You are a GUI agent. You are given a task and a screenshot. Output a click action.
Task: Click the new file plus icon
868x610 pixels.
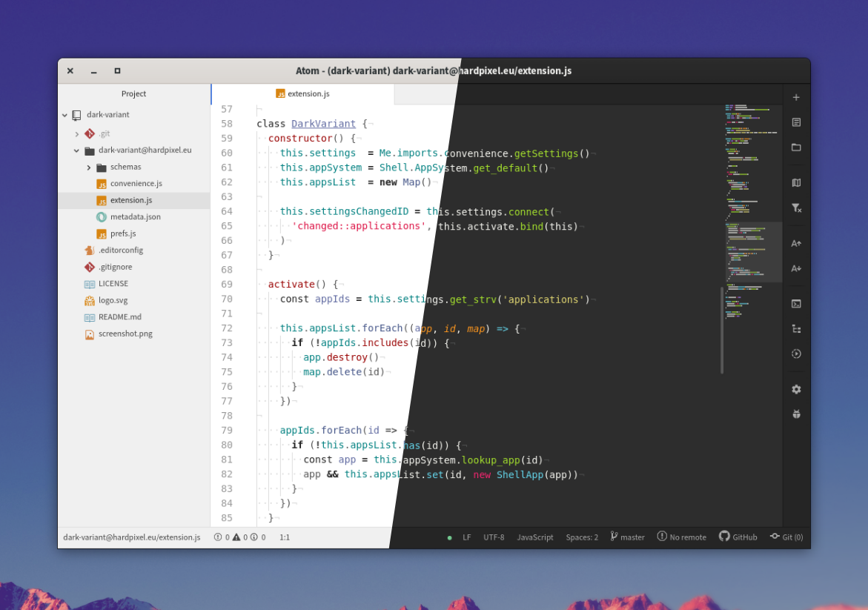click(796, 97)
